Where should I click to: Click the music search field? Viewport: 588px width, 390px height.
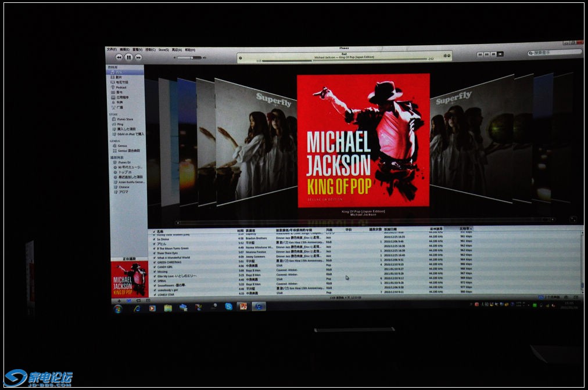click(555, 53)
